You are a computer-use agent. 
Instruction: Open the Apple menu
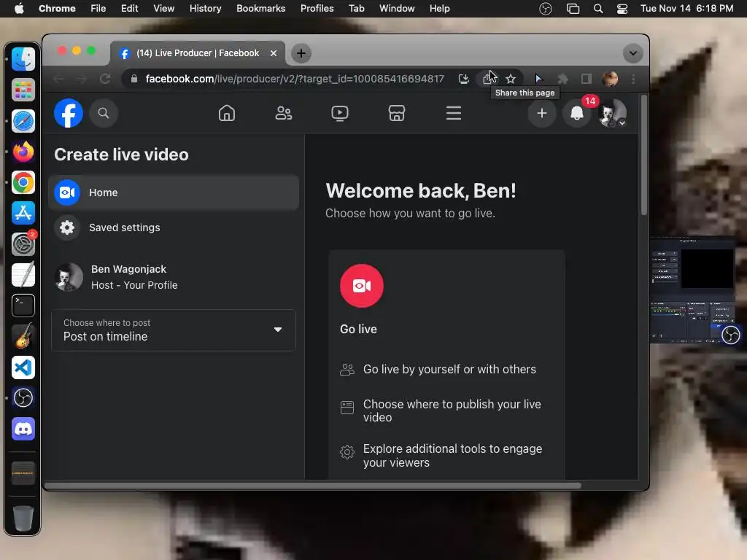click(x=19, y=9)
